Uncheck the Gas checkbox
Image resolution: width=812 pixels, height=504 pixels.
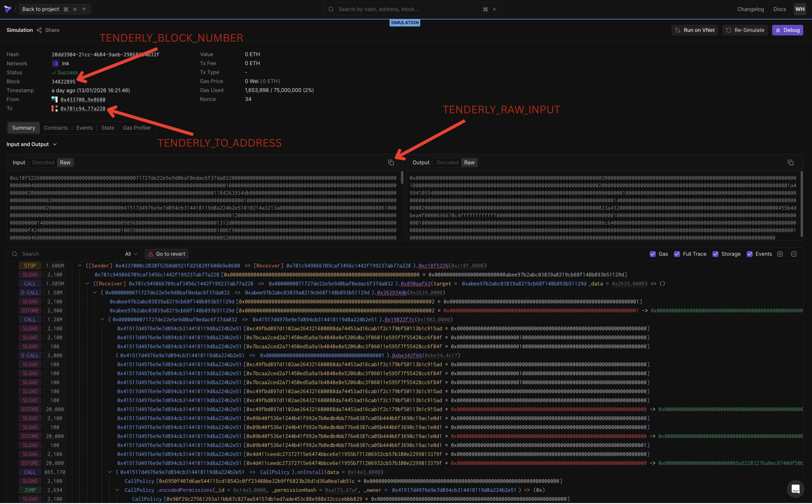pyautogui.click(x=653, y=254)
